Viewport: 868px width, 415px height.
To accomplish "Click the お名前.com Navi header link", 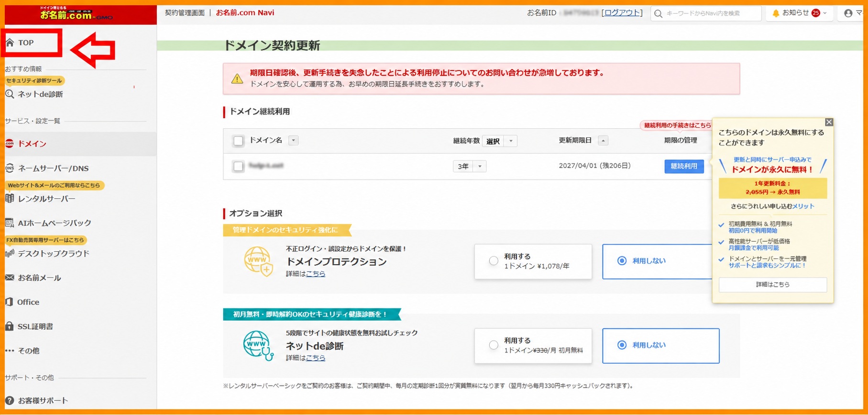I will point(245,13).
